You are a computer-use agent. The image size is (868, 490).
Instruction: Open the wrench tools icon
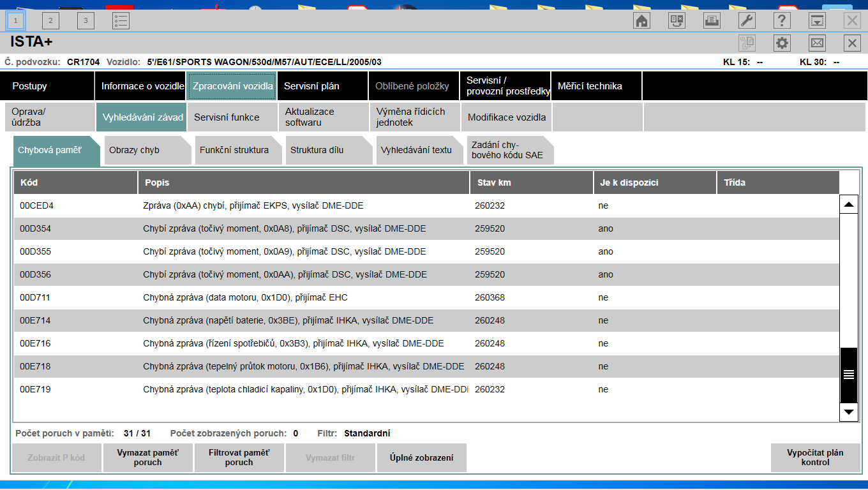point(747,20)
